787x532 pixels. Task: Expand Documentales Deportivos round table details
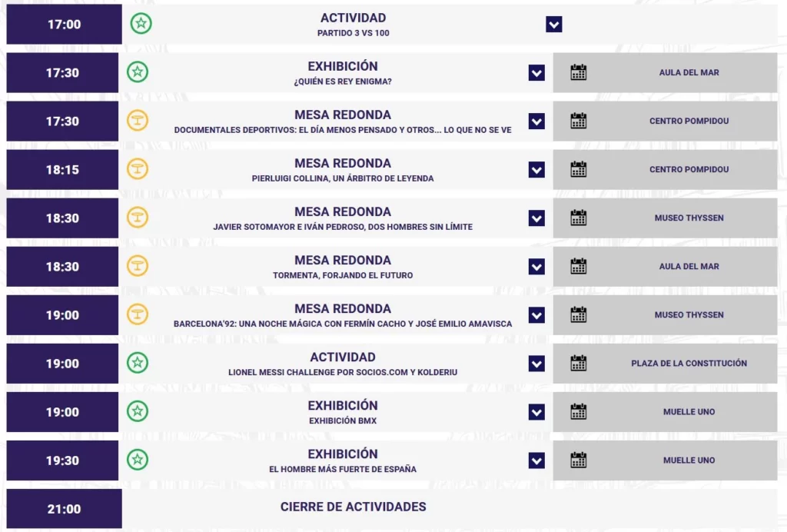[x=536, y=121]
